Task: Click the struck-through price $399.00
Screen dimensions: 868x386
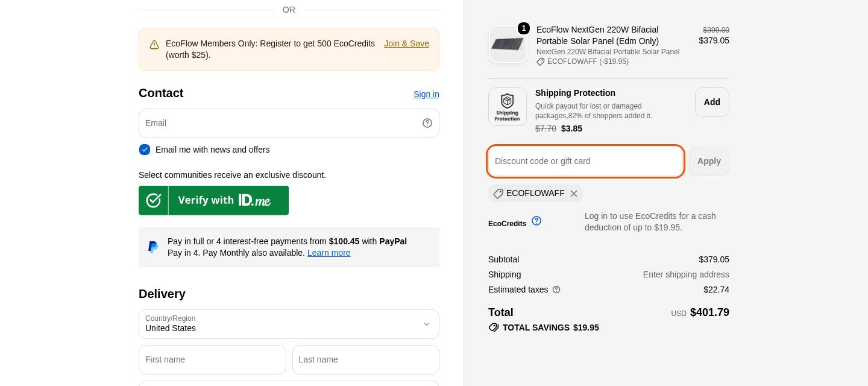Action: point(716,30)
